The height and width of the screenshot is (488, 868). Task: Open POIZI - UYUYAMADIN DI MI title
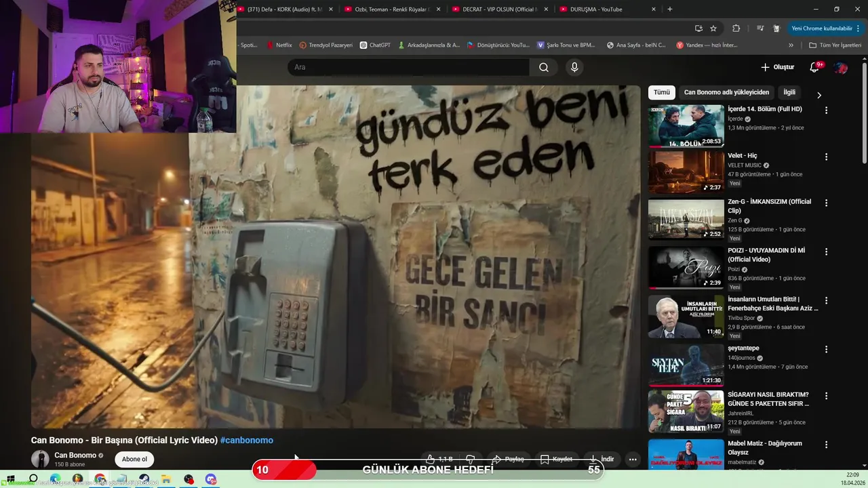[x=766, y=255]
